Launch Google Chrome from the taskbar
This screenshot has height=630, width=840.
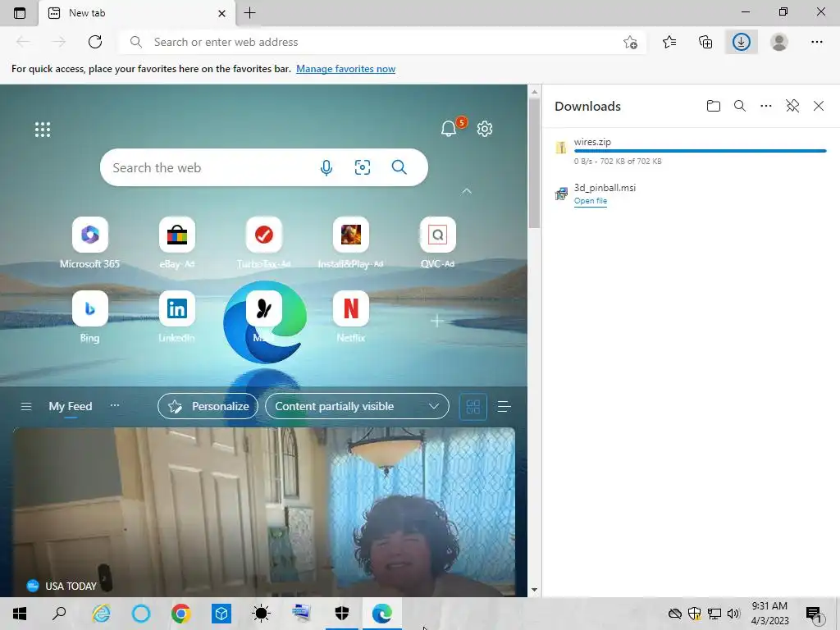pos(181,614)
